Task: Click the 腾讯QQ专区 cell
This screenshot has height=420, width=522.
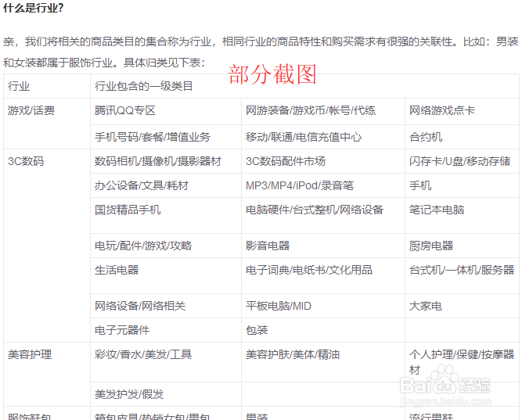Action: (166, 112)
